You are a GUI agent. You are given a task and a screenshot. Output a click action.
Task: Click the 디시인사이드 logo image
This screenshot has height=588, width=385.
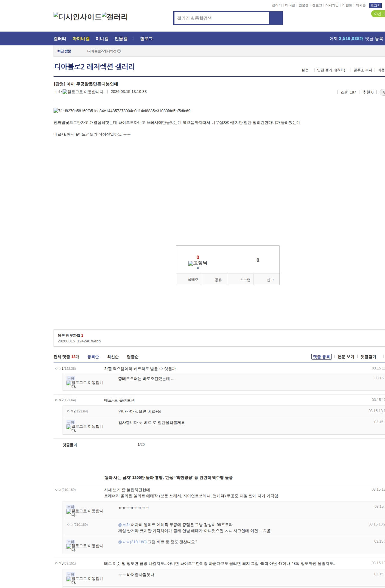78,17
